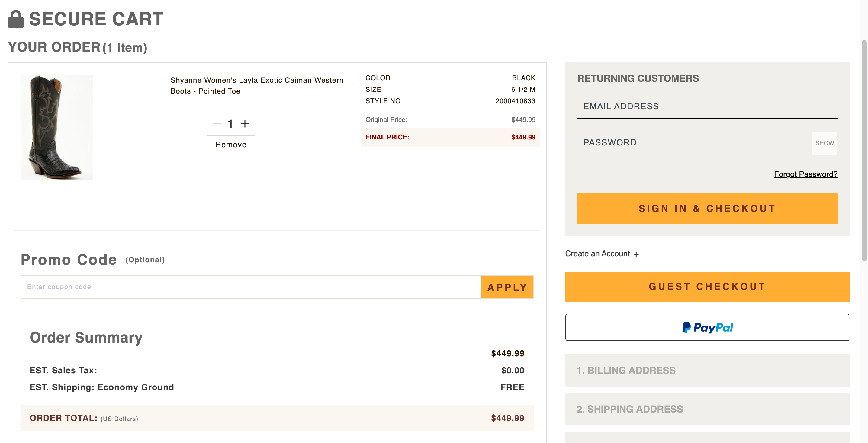Remove the Shyanne boots from cart
Image resolution: width=868 pixels, height=443 pixels.
231,145
